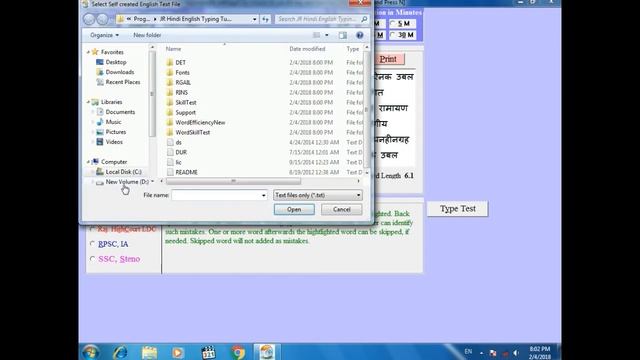Click the vertical scrollbar in file list
Viewport: 640px width, 360px height.
point(367,109)
